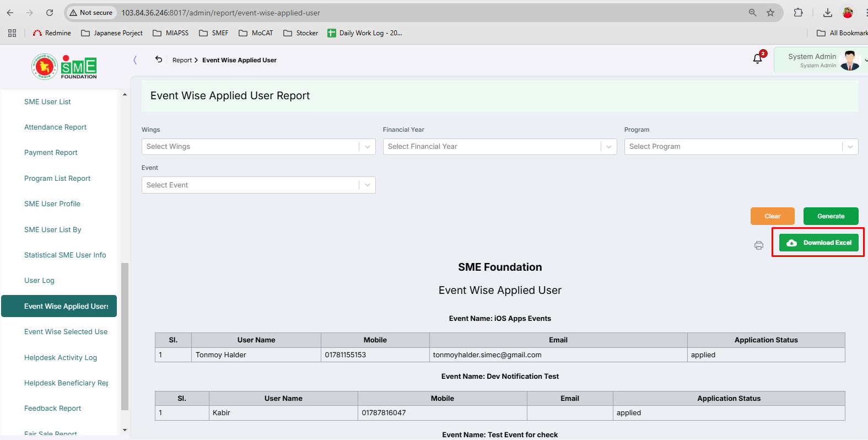
Task: Click the email tonmoyhalder.simec@gmail.com cell
Action: coord(558,355)
